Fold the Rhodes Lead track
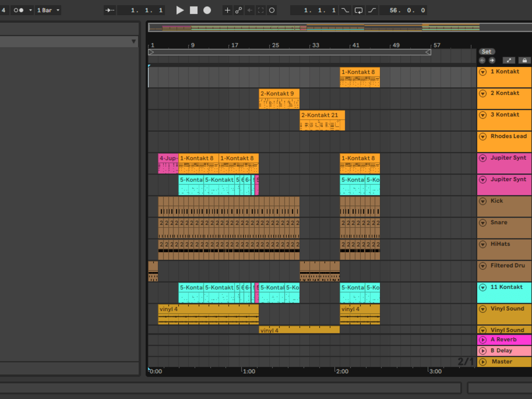The image size is (532, 399). 483,136
